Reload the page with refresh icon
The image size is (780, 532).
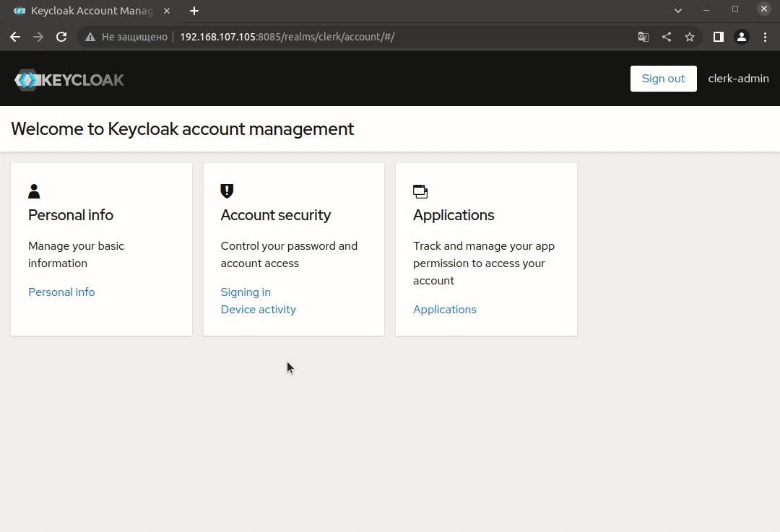point(61,37)
